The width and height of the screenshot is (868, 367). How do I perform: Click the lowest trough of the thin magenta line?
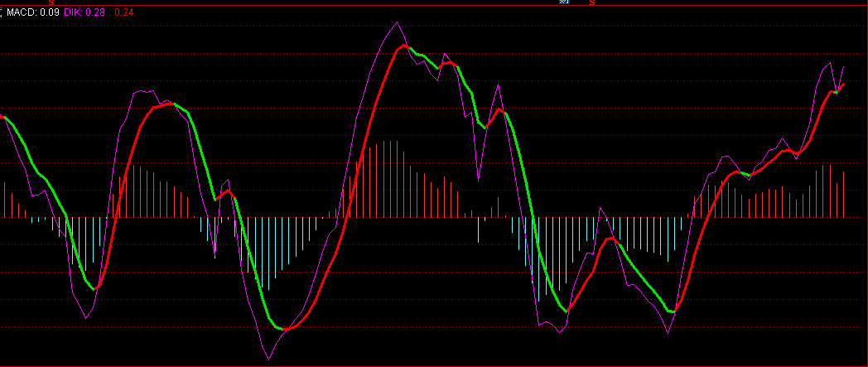[x=269, y=360]
